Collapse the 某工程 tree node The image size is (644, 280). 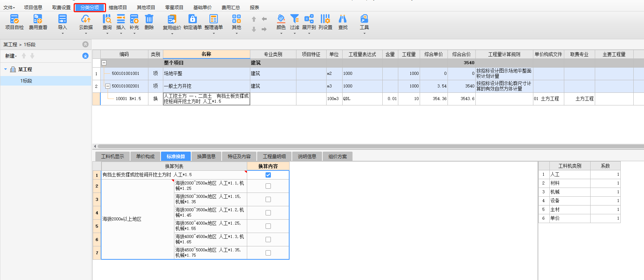5,70
